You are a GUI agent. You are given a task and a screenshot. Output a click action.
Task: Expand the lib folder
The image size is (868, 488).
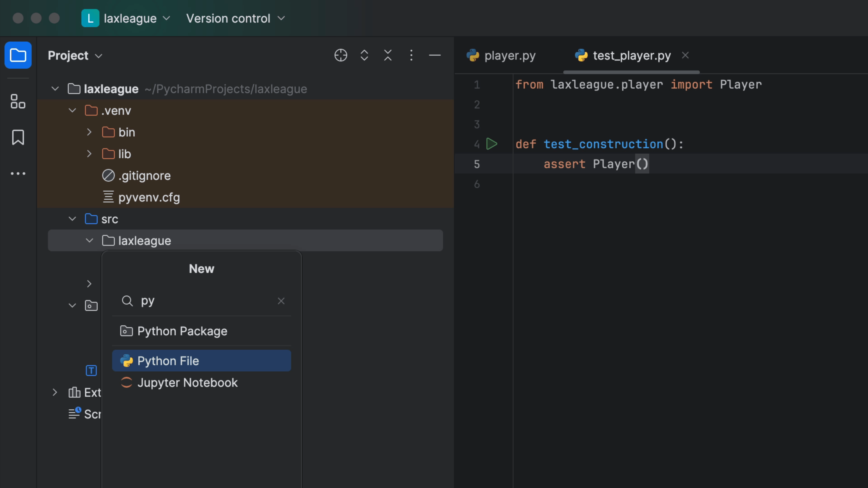[89, 154]
